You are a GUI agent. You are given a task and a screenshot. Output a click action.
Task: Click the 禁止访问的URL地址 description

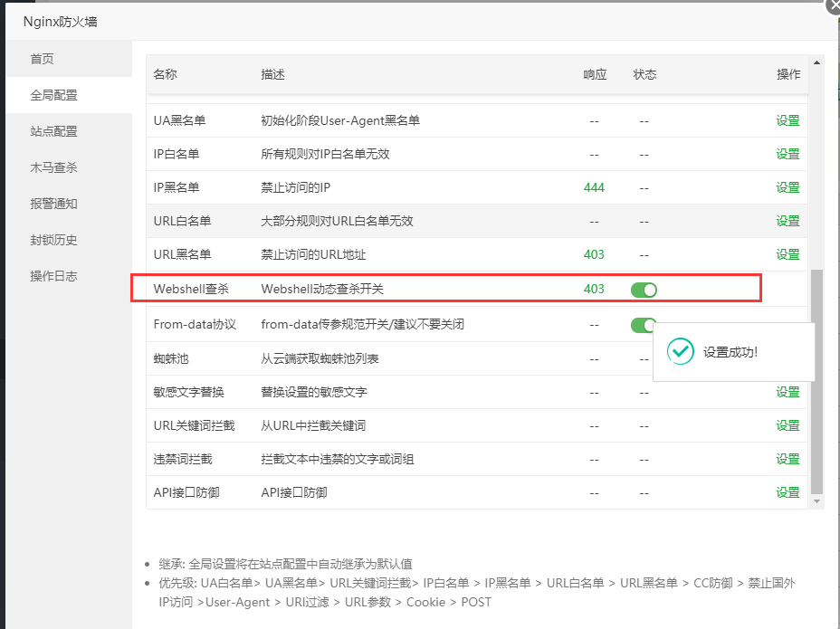(313, 254)
